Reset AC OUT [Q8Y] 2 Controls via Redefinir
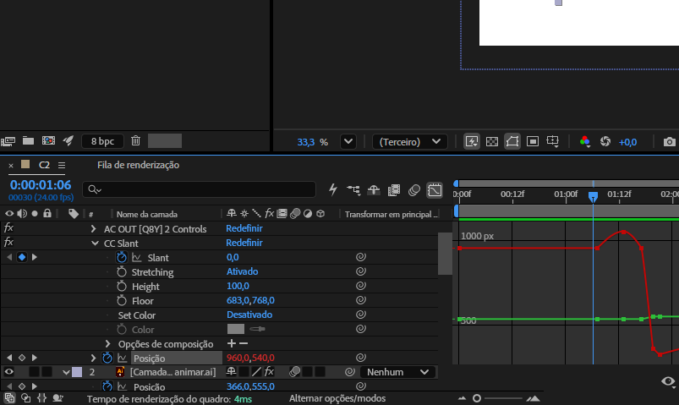679x405 pixels. click(244, 228)
